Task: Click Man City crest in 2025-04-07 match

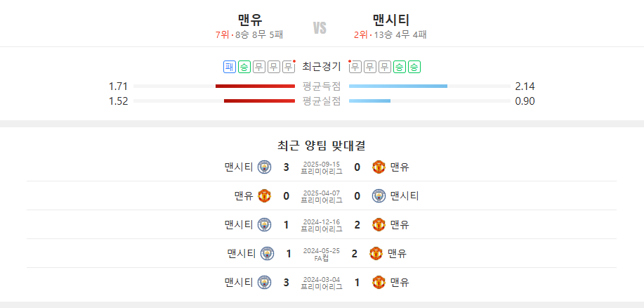Action: click(x=379, y=195)
